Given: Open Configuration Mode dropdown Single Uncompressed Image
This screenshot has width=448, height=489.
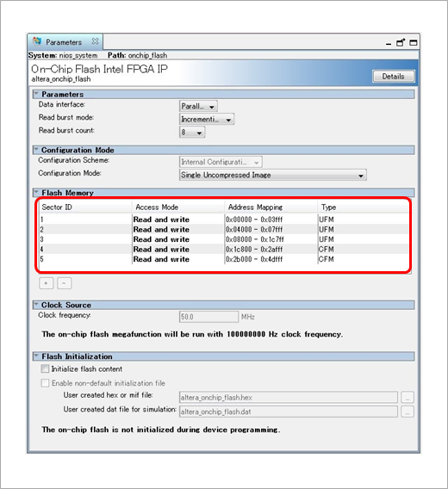Looking at the screenshot, I should [x=273, y=175].
